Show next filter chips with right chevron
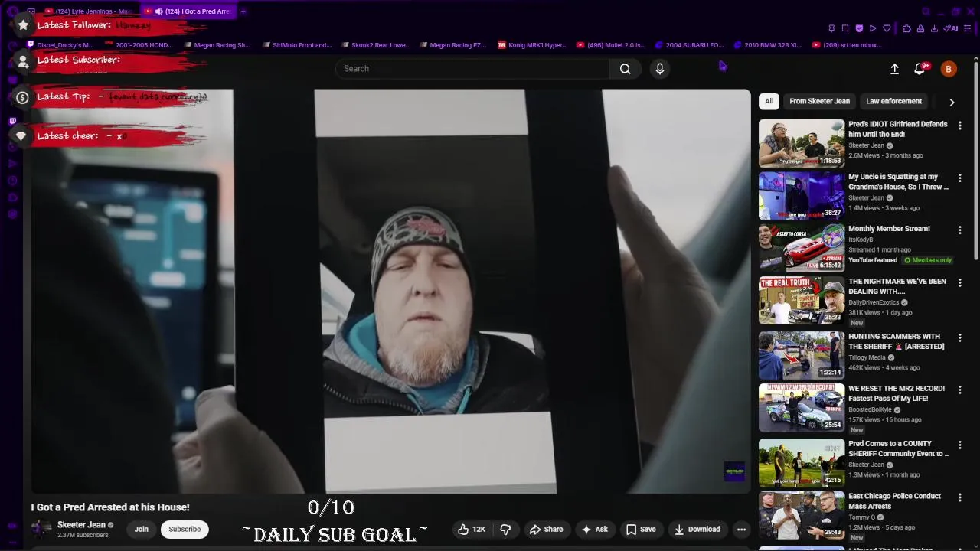This screenshot has height=551, width=980. (952, 102)
